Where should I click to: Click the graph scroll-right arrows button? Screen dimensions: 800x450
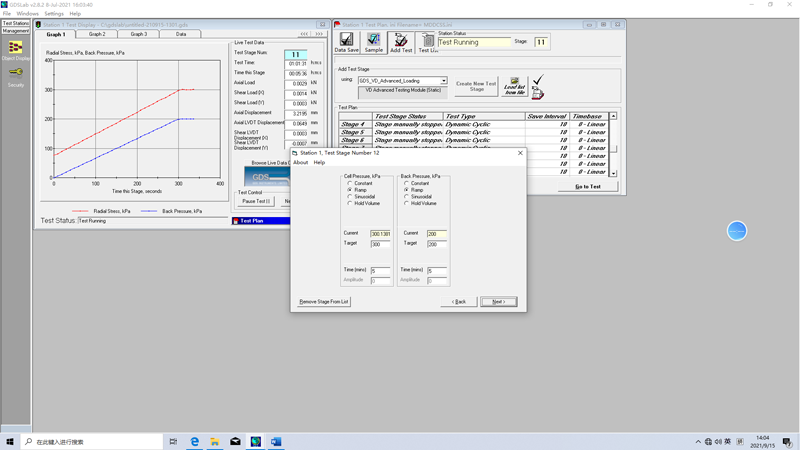319,34
